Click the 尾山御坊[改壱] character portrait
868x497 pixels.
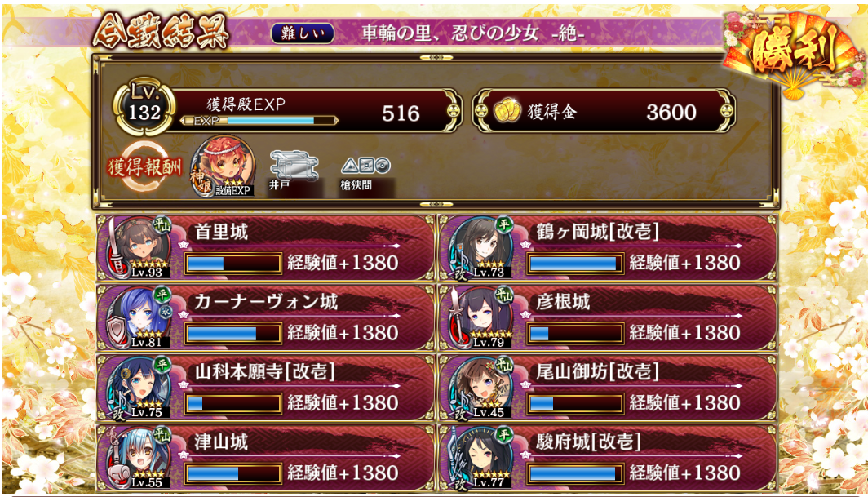click(x=480, y=388)
